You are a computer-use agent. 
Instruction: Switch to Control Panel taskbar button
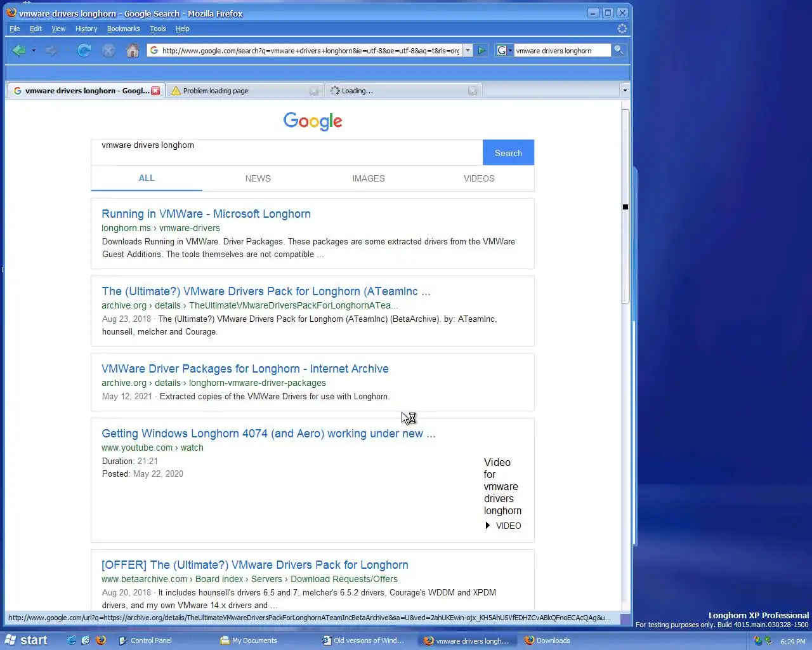click(164, 640)
